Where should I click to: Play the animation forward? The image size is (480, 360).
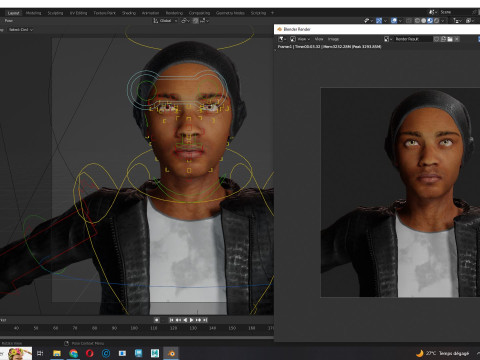[x=192, y=320]
